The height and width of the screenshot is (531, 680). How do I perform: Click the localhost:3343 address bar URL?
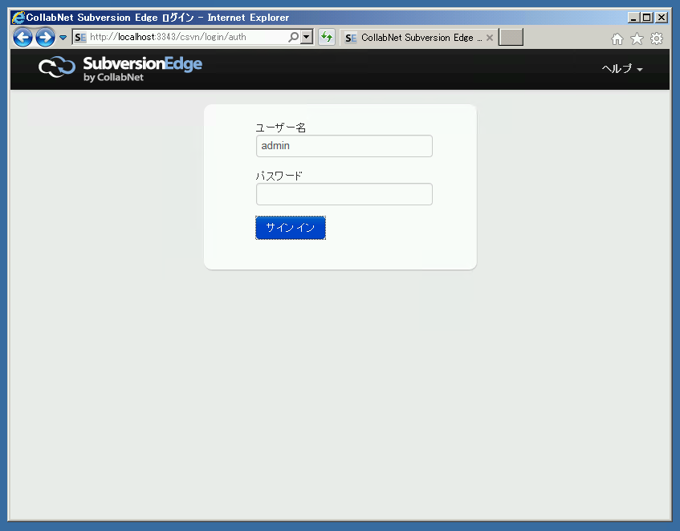(x=168, y=37)
